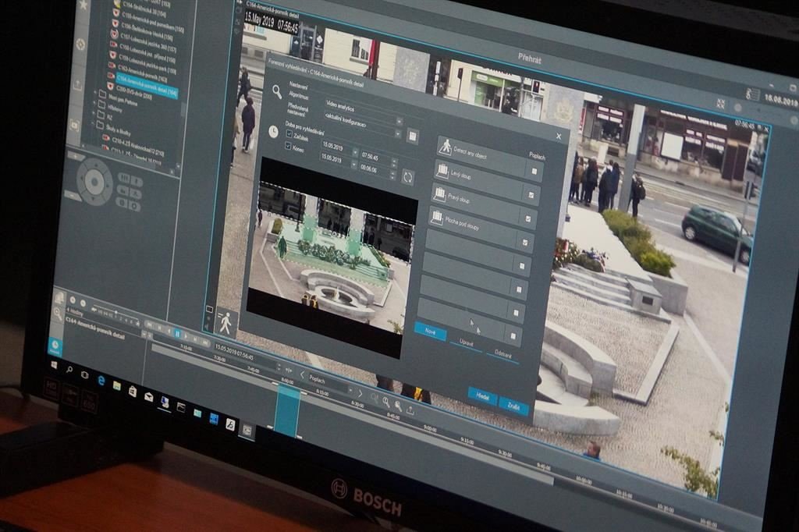Screen dimensions: 799x532
Task: Click the blue clock timeline mode button
Action: pos(55,347)
